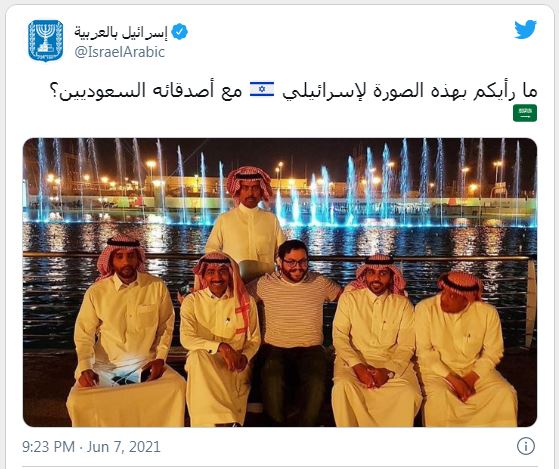Open the tweet info circle icon
Viewport: 559px width, 469px height.
[526, 446]
